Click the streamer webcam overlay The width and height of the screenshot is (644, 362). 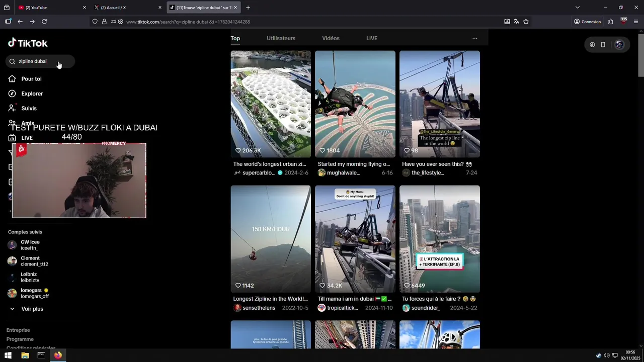tap(79, 180)
